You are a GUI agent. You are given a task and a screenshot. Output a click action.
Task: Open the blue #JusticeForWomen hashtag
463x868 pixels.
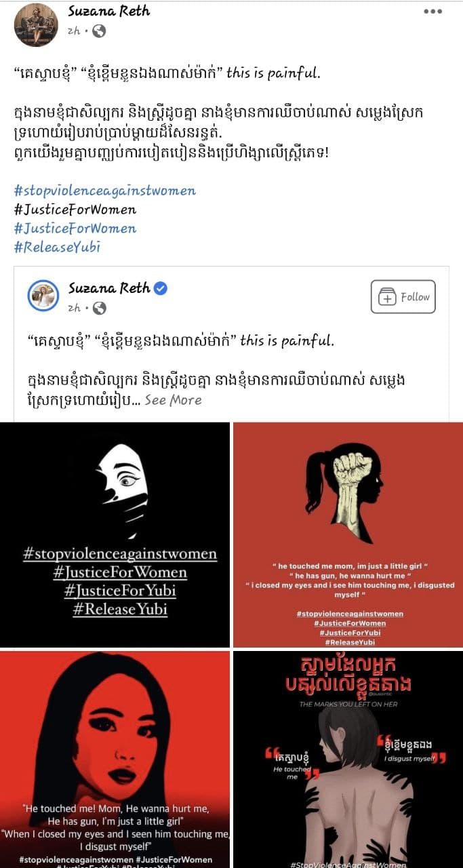tap(75, 229)
